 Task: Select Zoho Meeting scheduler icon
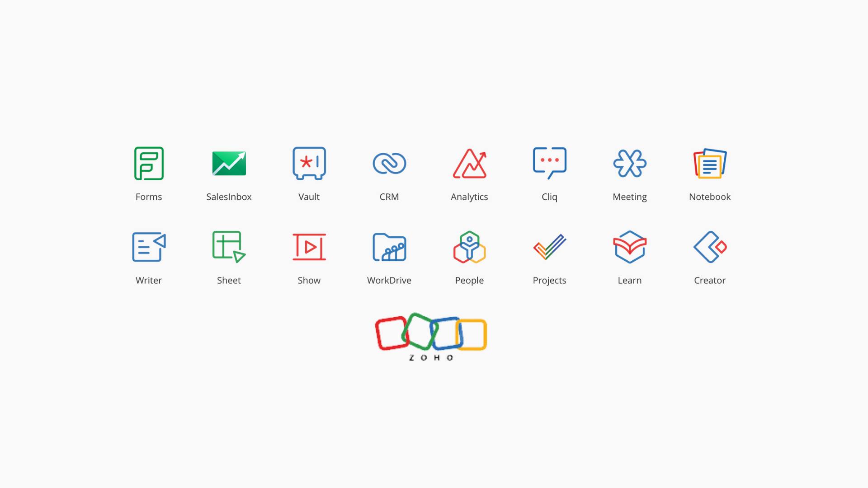coord(630,163)
